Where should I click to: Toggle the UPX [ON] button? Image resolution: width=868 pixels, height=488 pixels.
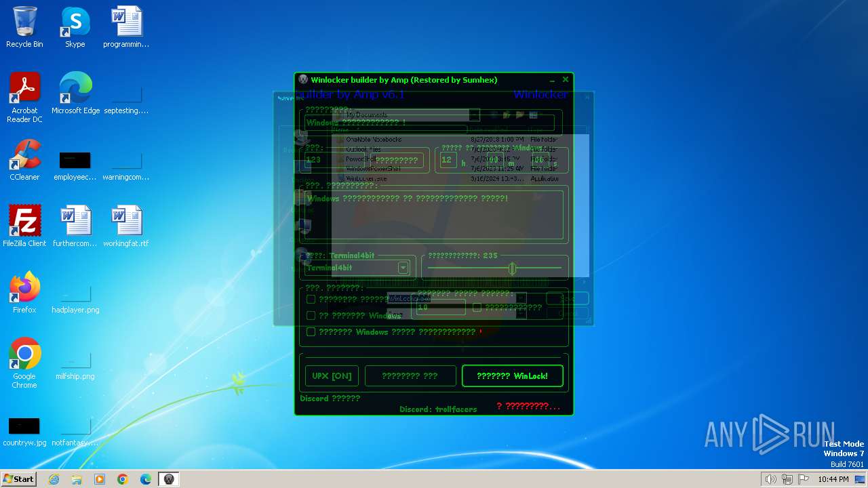332,376
